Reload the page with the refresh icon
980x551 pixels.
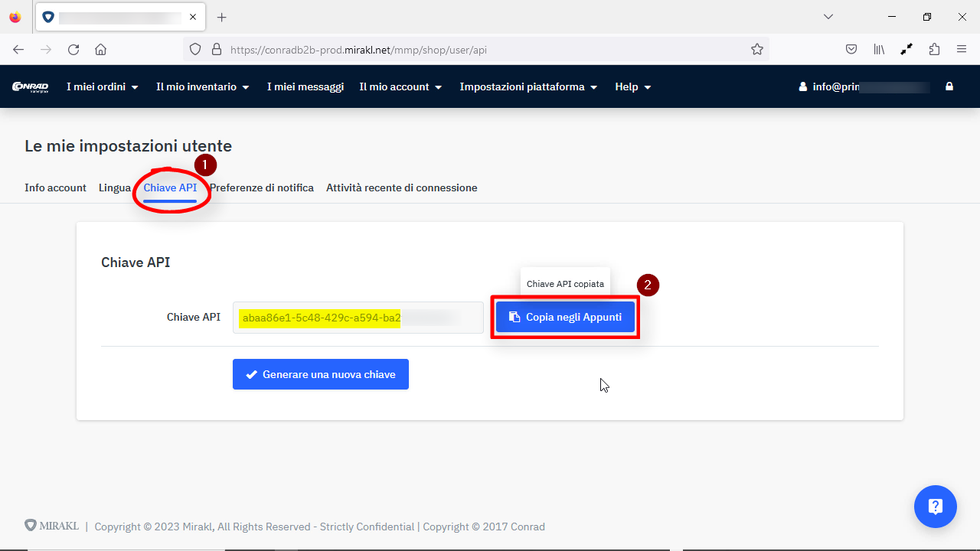point(73,49)
